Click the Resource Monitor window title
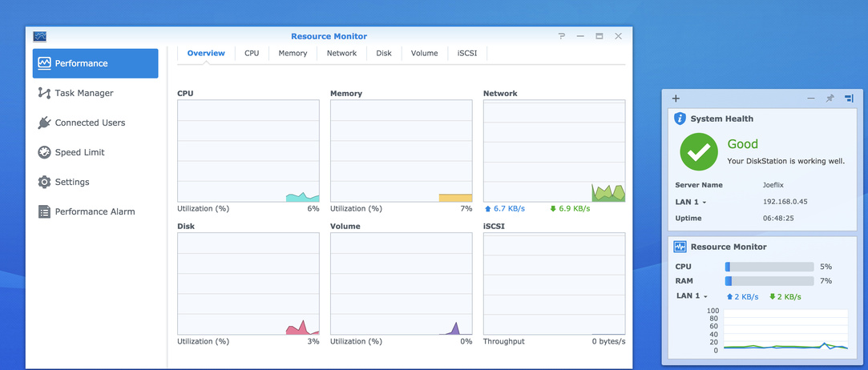This screenshot has width=868, height=370. click(329, 37)
